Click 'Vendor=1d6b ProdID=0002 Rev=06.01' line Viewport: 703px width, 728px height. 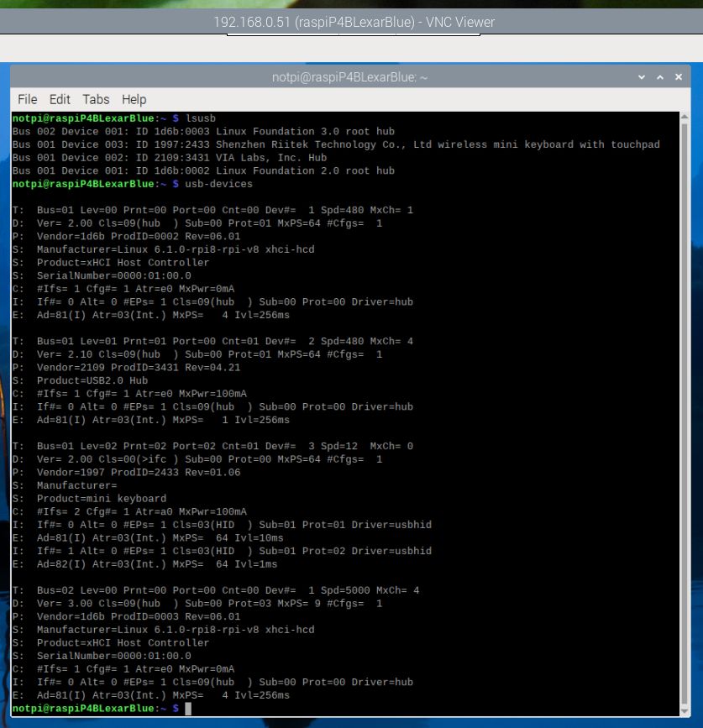(x=126, y=236)
